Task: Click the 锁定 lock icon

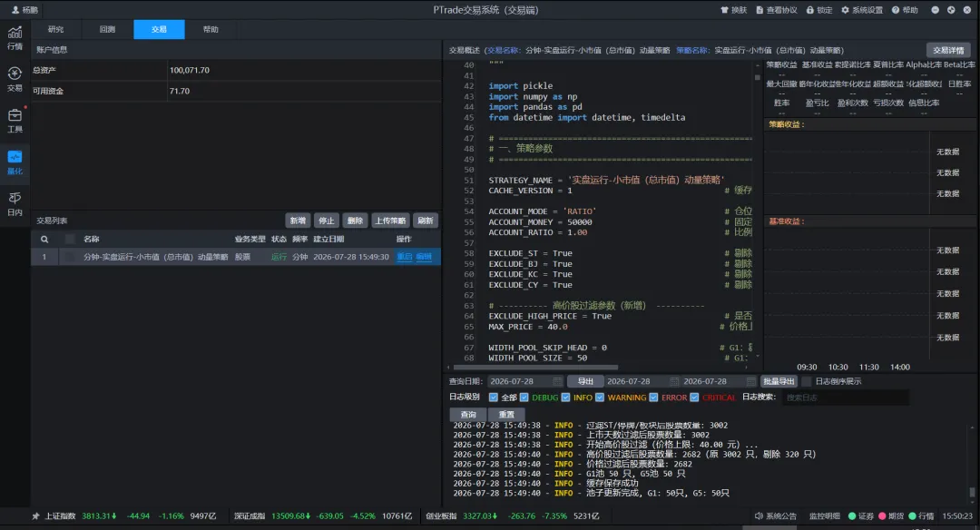Action: click(810, 10)
